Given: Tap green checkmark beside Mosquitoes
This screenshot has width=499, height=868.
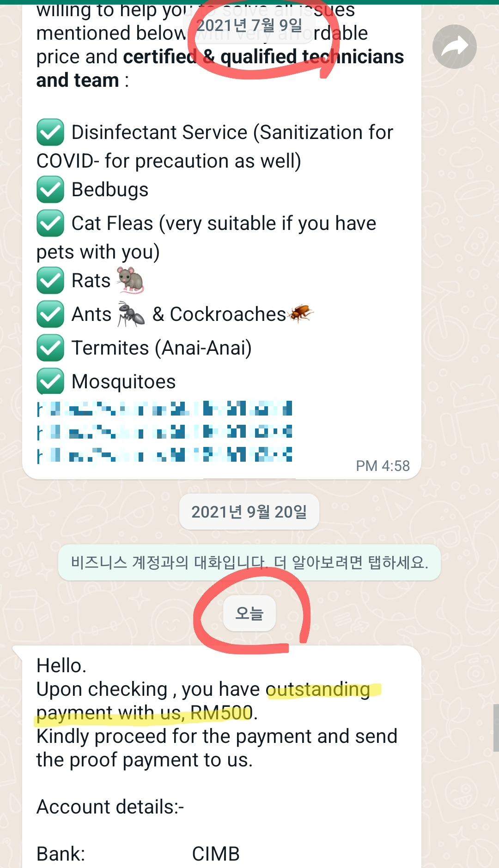Looking at the screenshot, I should click(50, 381).
